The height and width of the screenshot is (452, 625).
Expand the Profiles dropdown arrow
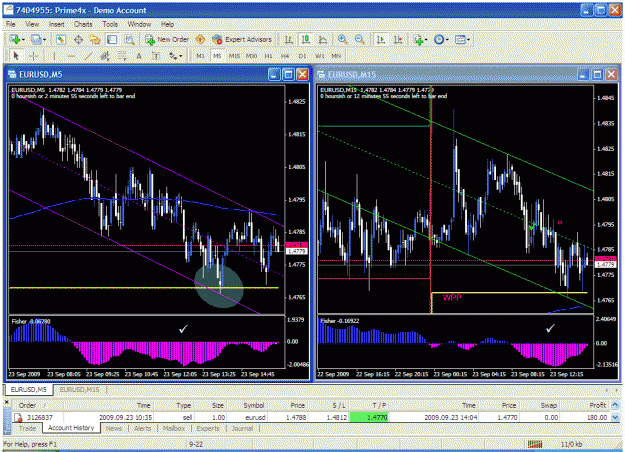[44, 40]
